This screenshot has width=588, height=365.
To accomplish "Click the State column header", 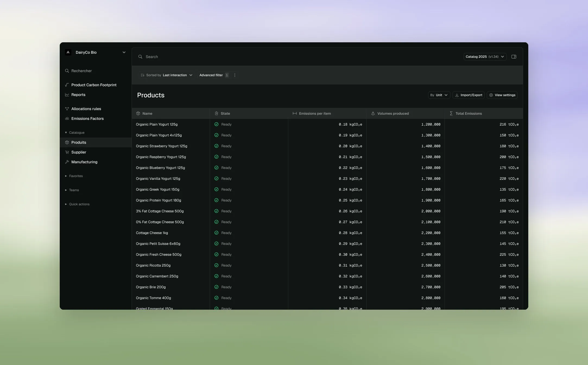I will click(249, 113).
